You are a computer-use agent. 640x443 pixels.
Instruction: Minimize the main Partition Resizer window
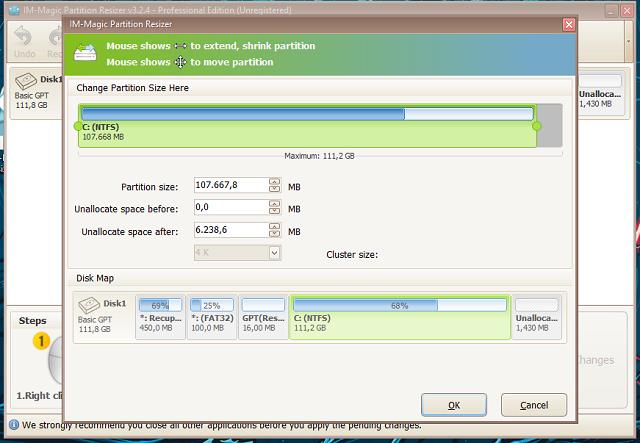coord(611,11)
